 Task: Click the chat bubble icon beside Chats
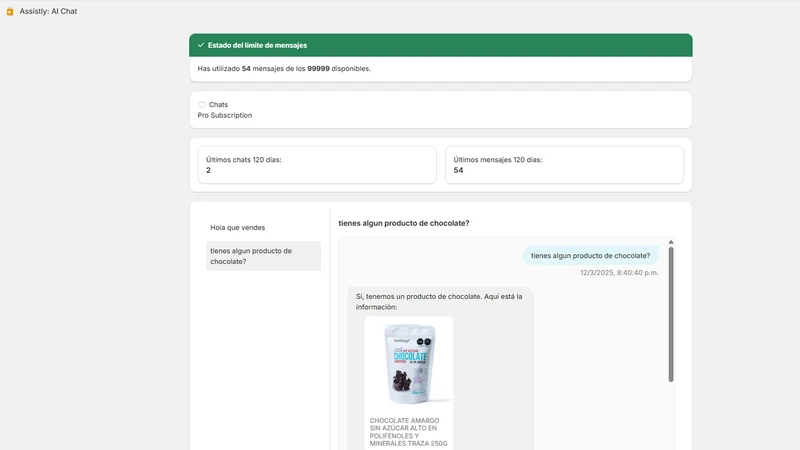(202, 105)
